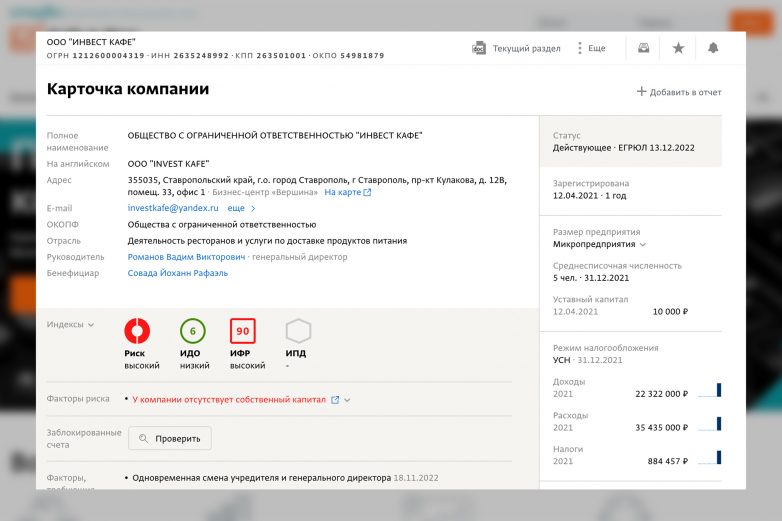Image resolution: width=782 pixels, height=521 pixels.
Task: Click the grey ИПД hexagon icon
Action: [298, 331]
